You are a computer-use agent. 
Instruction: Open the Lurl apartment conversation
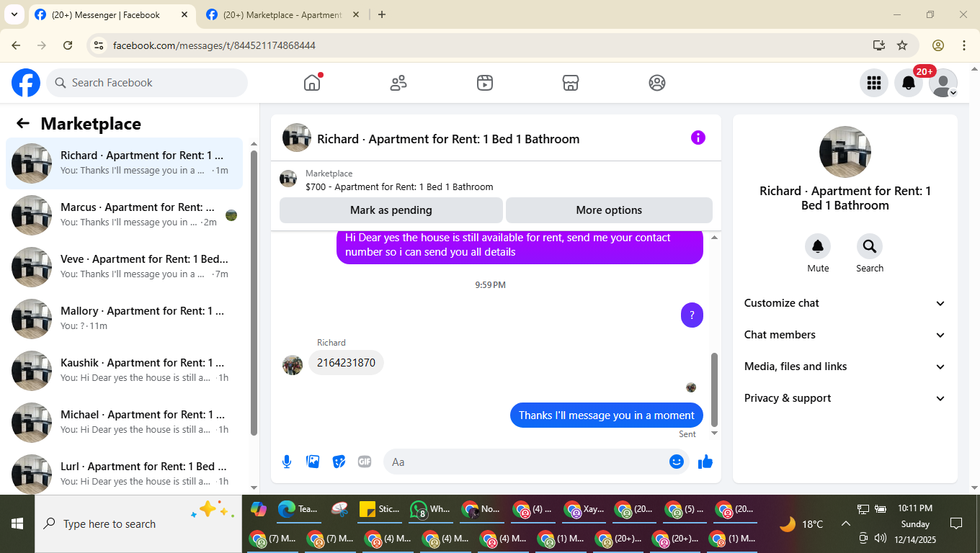[124, 472]
